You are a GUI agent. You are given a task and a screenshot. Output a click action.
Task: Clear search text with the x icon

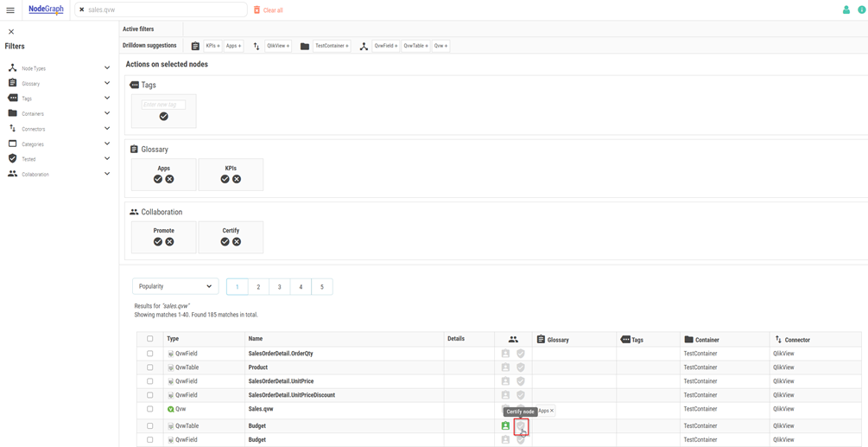click(x=82, y=10)
